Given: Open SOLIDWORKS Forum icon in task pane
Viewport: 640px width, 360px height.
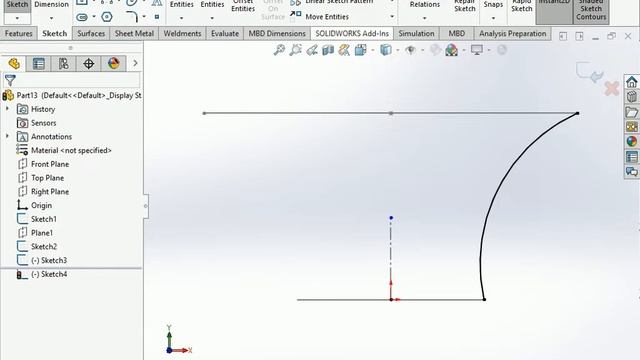Looking at the screenshot, I should coord(631,171).
